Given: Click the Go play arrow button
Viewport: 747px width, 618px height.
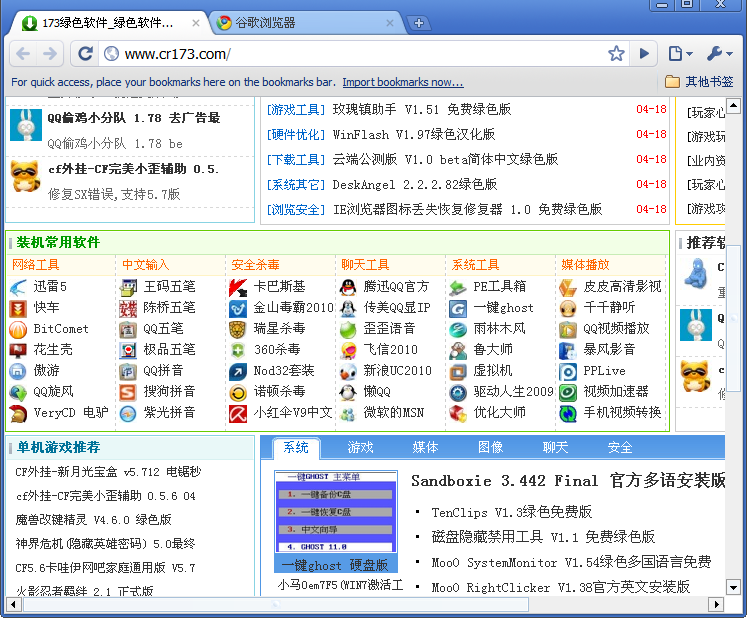Looking at the screenshot, I should [x=644, y=53].
